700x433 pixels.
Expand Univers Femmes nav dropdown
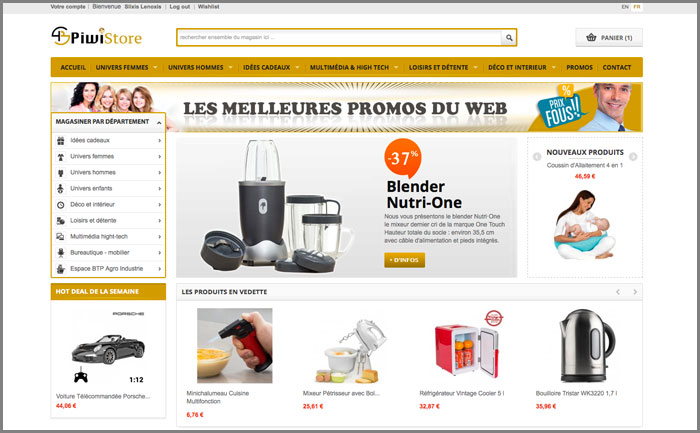155,67
